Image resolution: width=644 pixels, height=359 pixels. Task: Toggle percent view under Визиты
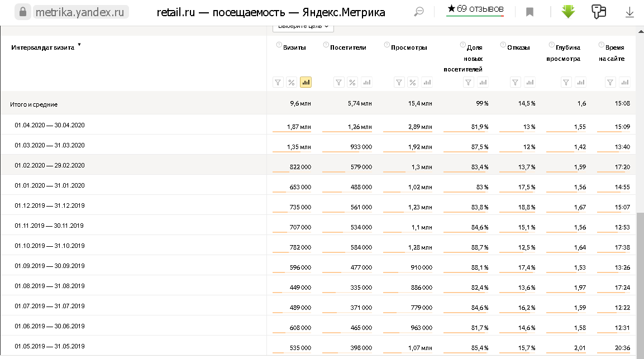coord(292,82)
